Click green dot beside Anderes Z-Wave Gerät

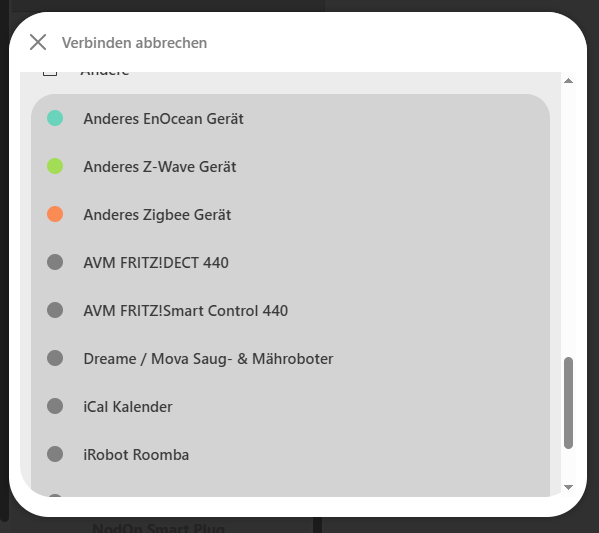point(55,166)
